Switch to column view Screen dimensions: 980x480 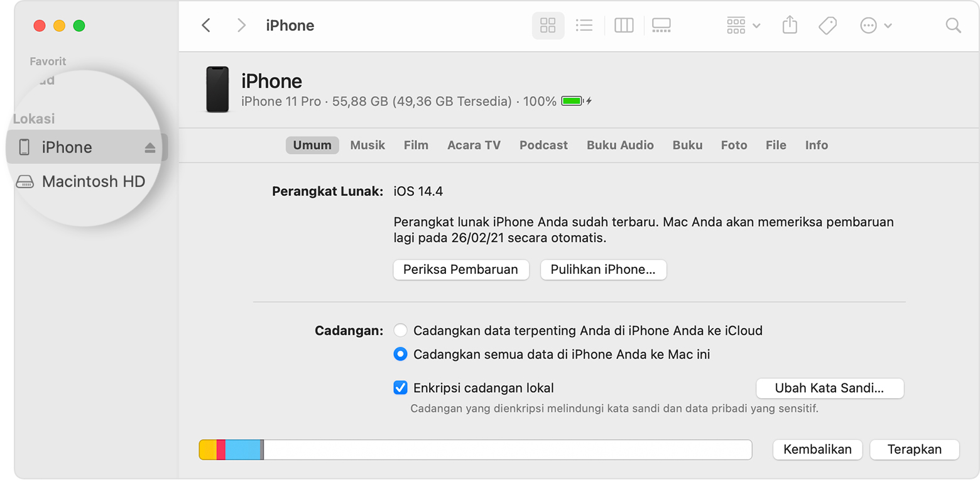tap(624, 26)
